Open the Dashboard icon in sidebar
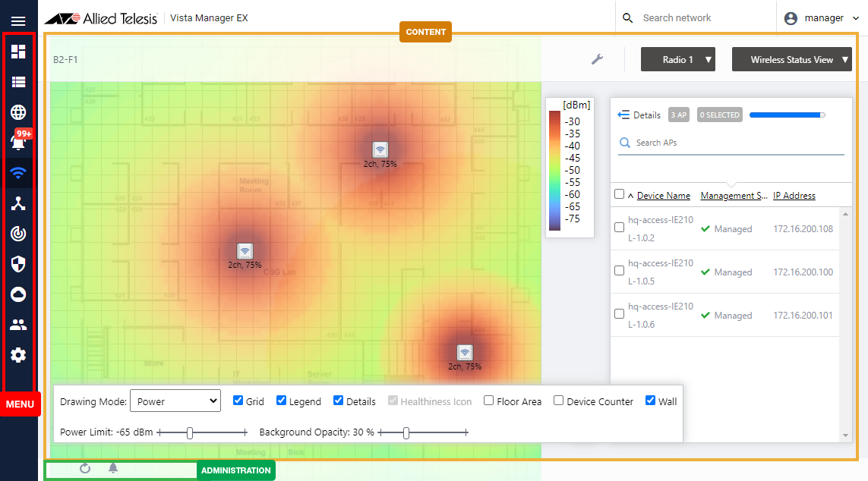This screenshot has height=481, width=868. (x=18, y=52)
